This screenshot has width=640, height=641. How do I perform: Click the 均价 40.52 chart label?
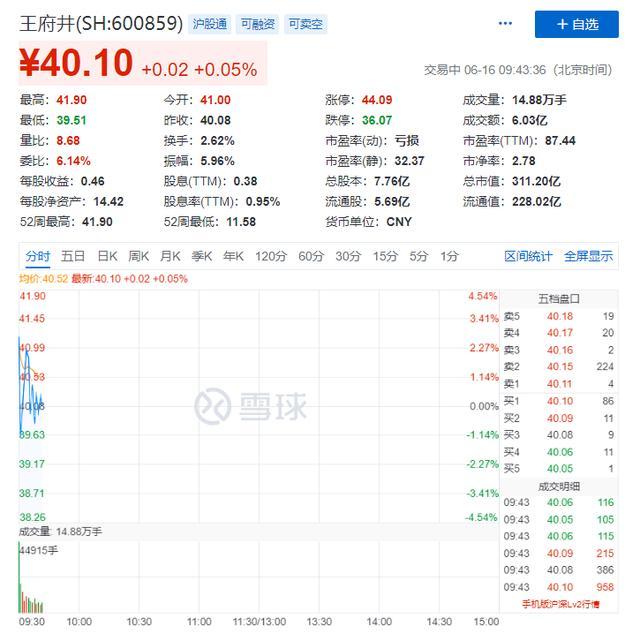pyautogui.click(x=43, y=279)
